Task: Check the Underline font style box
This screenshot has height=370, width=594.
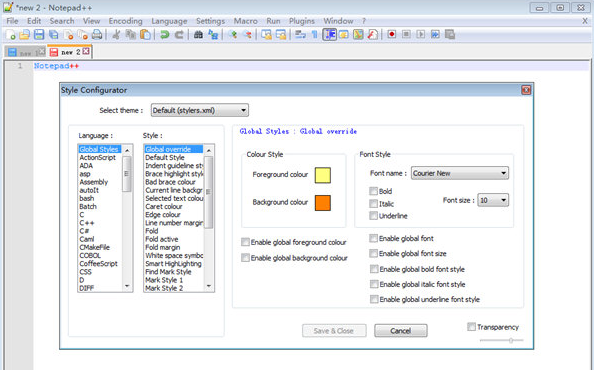Action: coord(374,215)
